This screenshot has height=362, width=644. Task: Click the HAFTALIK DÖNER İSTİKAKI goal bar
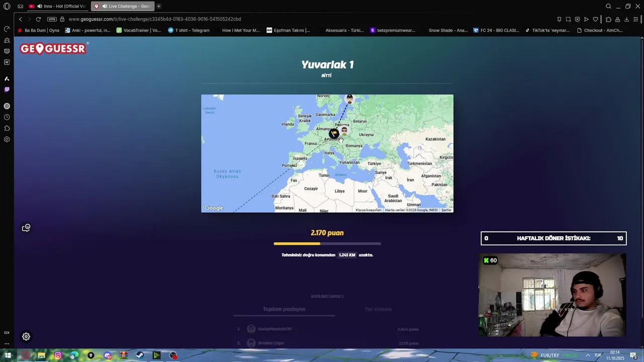553,238
